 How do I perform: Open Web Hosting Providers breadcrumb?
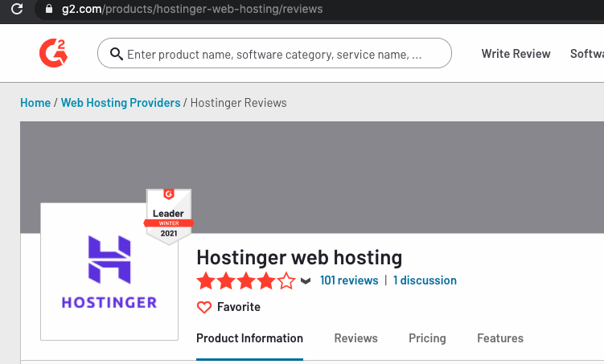tap(121, 103)
